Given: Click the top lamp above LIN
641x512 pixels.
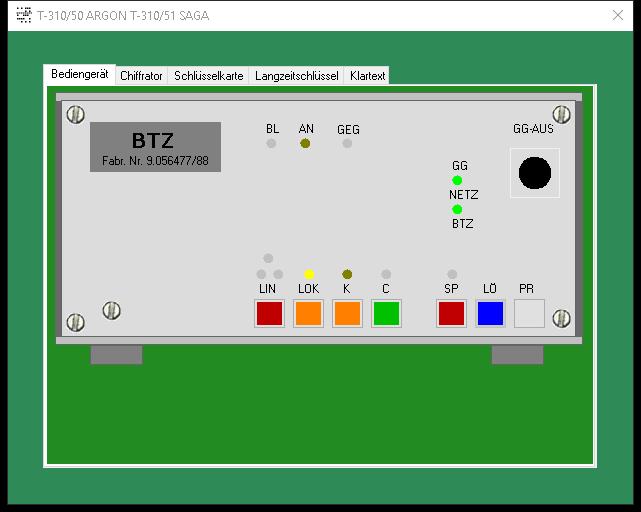Looking at the screenshot, I should (268, 258).
